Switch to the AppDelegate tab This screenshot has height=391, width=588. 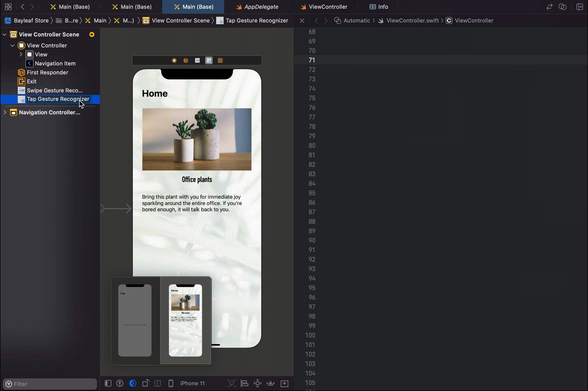[x=261, y=7]
